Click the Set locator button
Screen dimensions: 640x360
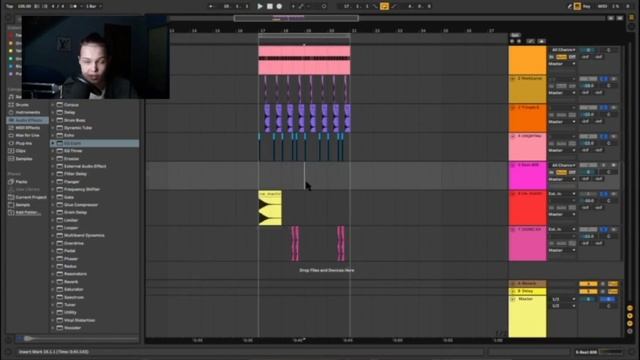(515, 35)
